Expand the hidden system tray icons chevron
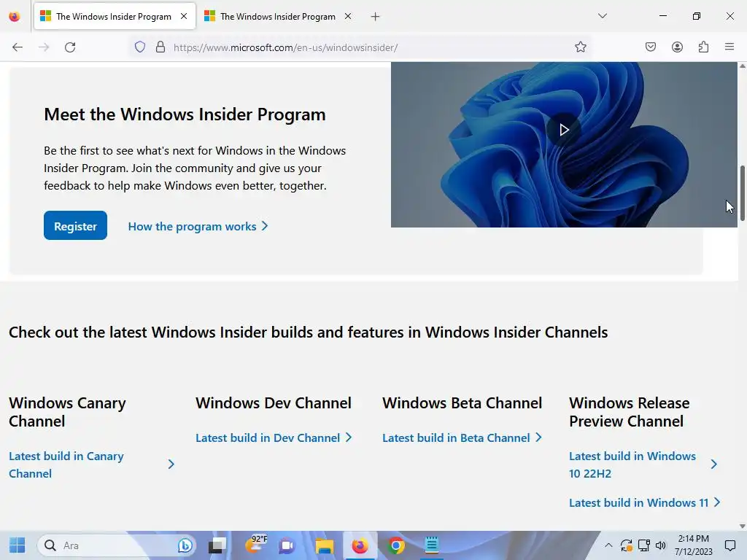The height and width of the screenshot is (560, 747). pyautogui.click(x=608, y=545)
